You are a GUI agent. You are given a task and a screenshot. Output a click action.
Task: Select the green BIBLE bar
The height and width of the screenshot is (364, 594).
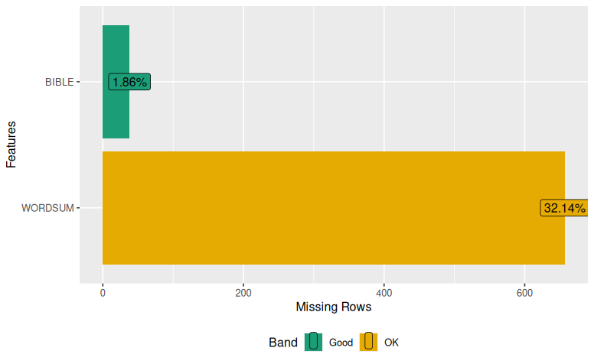pos(116,82)
